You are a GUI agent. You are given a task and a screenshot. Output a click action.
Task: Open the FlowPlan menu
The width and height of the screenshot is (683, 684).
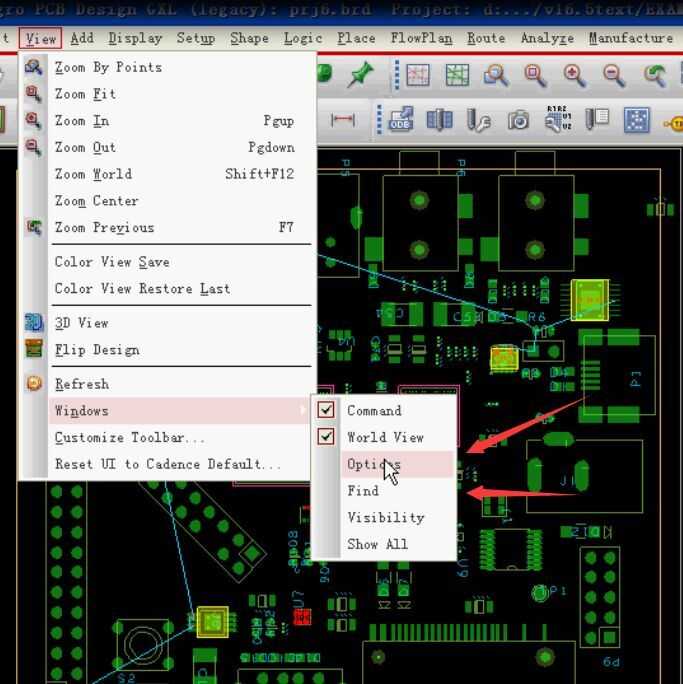(421, 38)
